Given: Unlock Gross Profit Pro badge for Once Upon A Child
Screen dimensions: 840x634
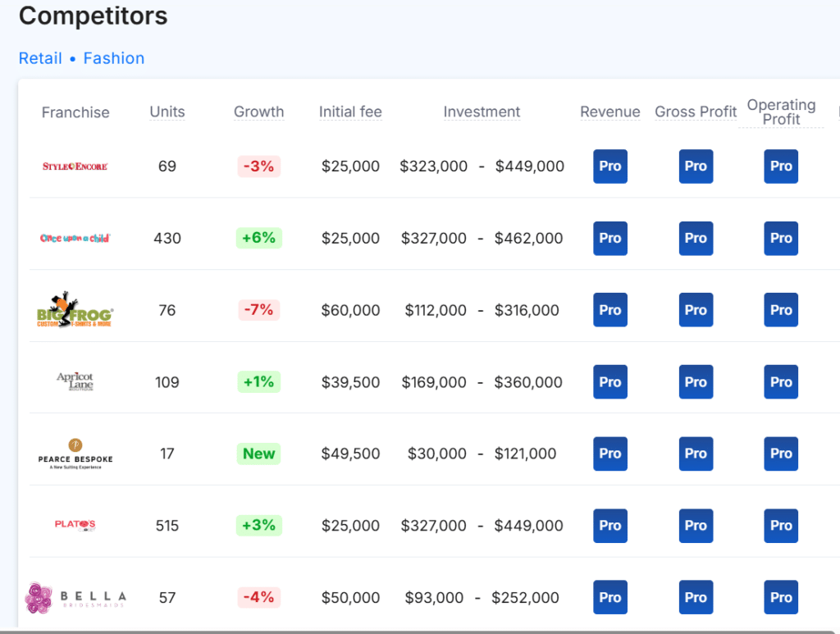Looking at the screenshot, I should pyautogui.click(x=696, y=239).
